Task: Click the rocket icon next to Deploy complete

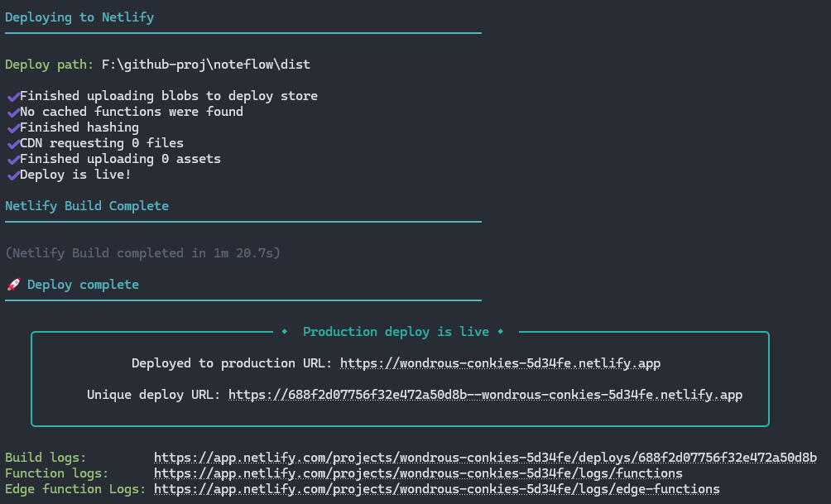Action: pos(13,285)
